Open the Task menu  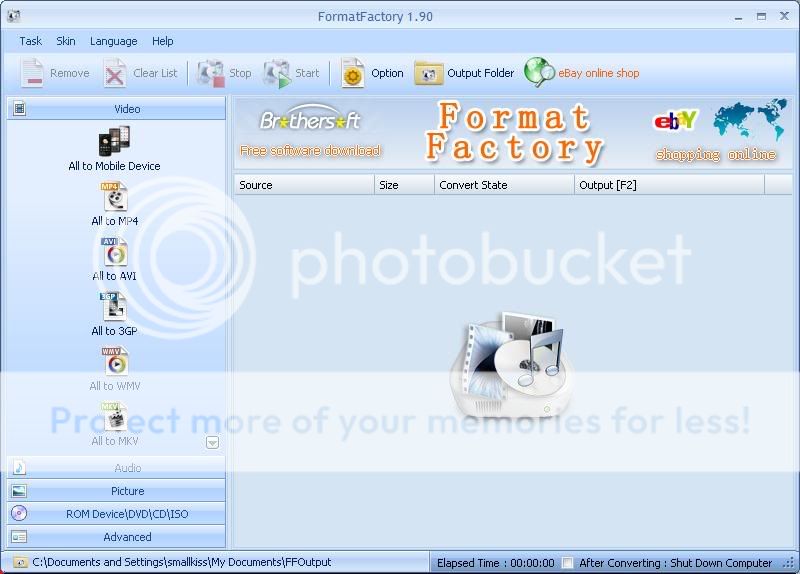(x=31, y=41)
